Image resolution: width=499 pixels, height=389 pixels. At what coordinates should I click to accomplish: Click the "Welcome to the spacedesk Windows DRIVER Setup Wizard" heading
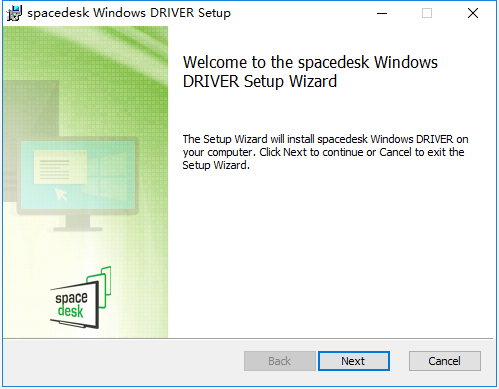[x=310, y=72]
